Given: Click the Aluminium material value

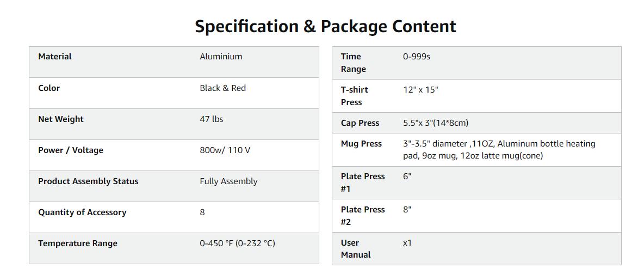Looking at the screenshot, I should pos(221,57).
